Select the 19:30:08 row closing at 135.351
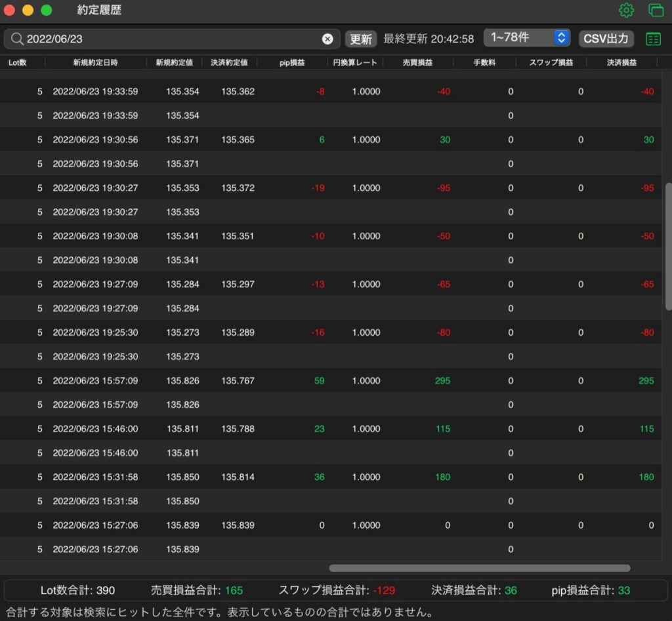The height and width of the screenshot is (621, 672). pos(331,236)
